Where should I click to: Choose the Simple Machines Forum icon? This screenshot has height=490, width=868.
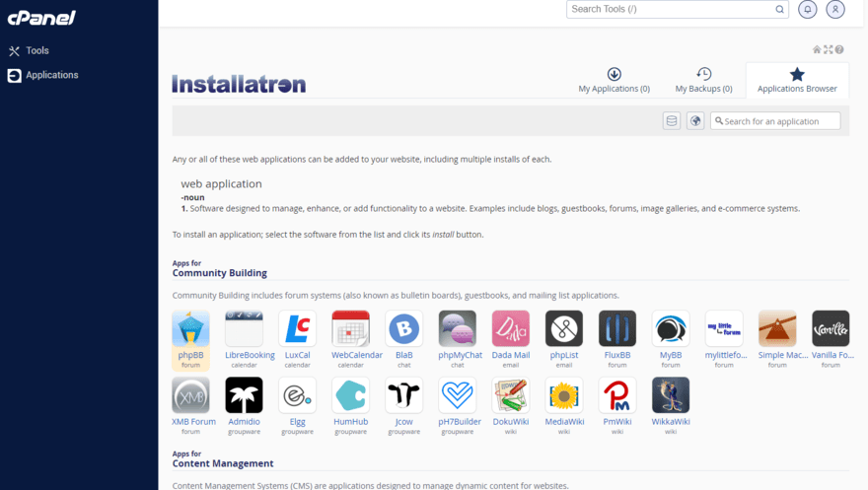click(x=777, y=328)
